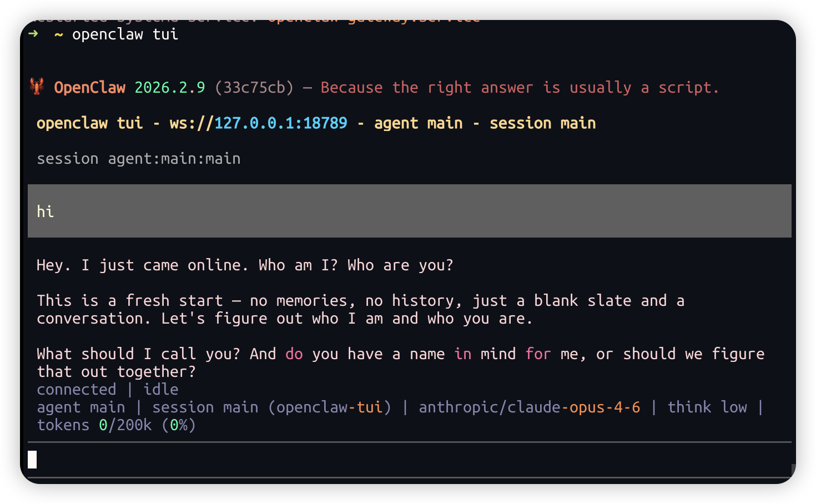Click the "think low" setting in the footer
This screenshot has width=816, height=504.
pyautogui.click(x=707, y=407)
